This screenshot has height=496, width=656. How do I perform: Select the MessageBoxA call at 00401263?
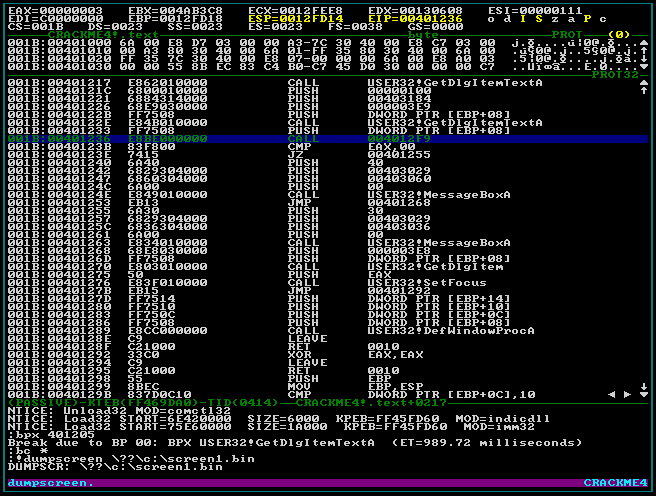click(x=328, y=243)
